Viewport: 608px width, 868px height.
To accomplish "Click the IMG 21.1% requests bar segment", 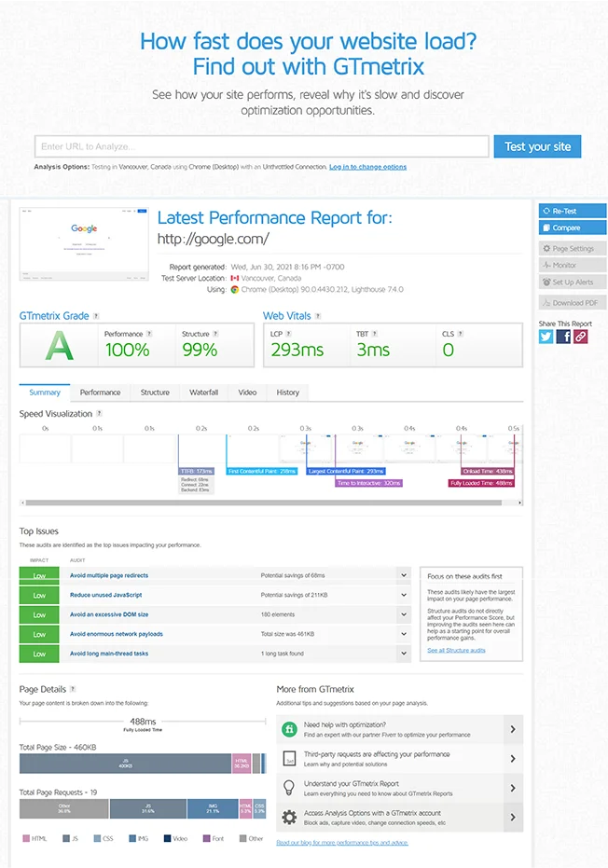I will point(213,808).
